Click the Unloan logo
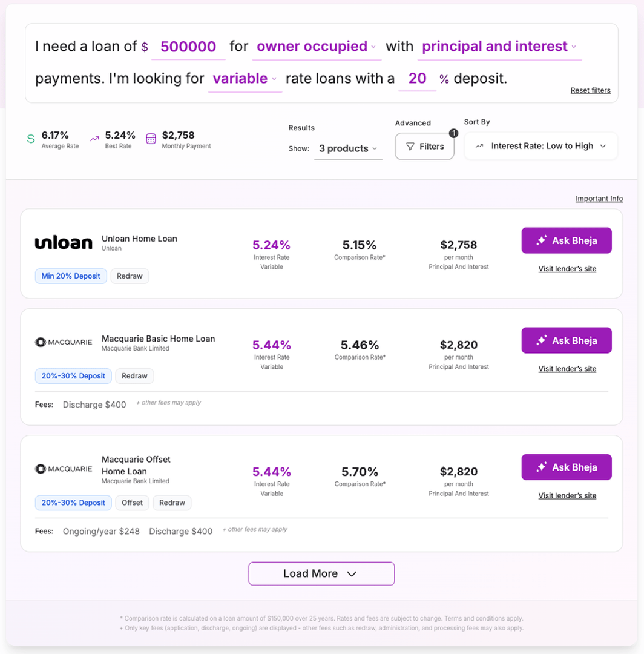Image resolution: width=644 pixels, height=654 pixels. point(64,243)
